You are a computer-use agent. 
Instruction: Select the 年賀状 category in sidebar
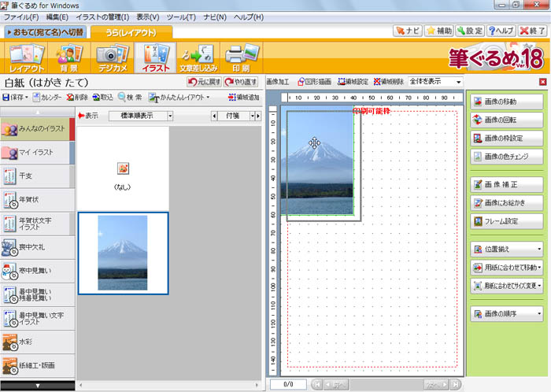(35, 200)
